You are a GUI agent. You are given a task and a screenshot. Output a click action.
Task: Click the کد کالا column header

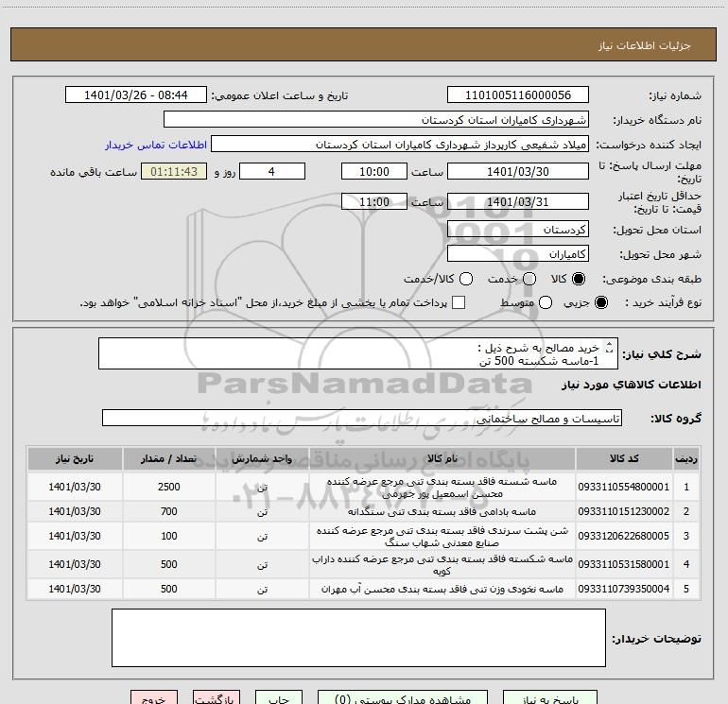(x=624, y=458)
